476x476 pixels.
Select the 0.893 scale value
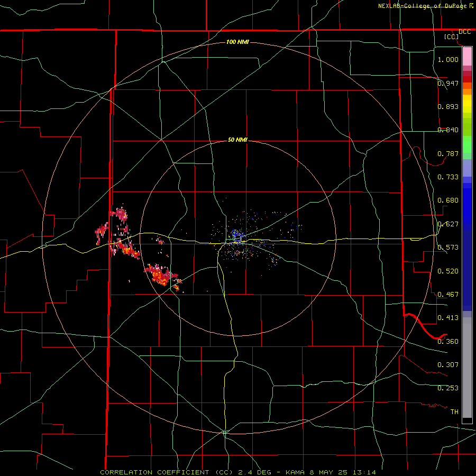click(448, 106)
